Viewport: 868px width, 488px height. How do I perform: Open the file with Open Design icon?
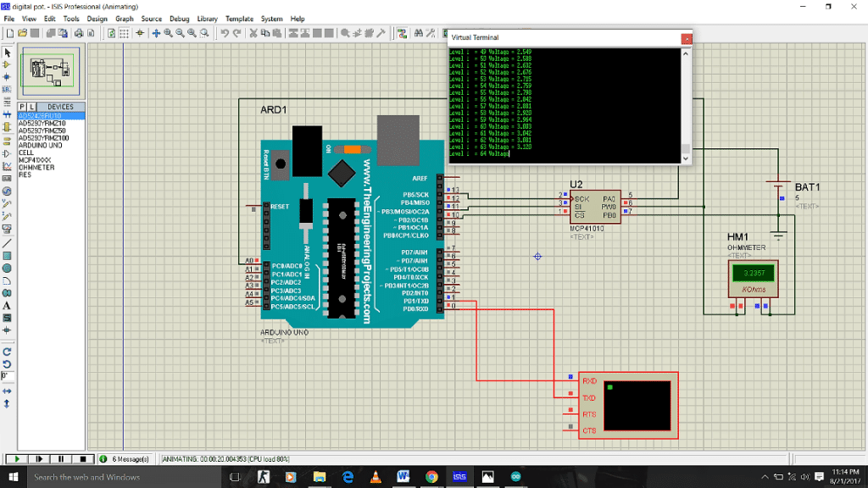pyautogui.click(x=22, y=33)
